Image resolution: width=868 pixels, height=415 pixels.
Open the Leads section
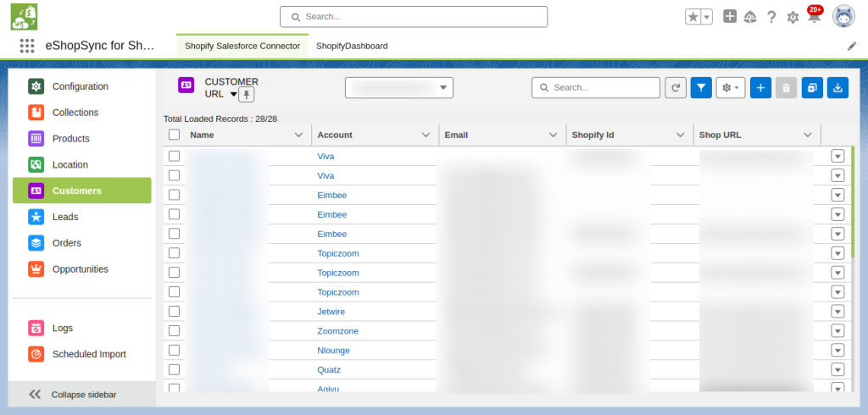pos(82,217)
